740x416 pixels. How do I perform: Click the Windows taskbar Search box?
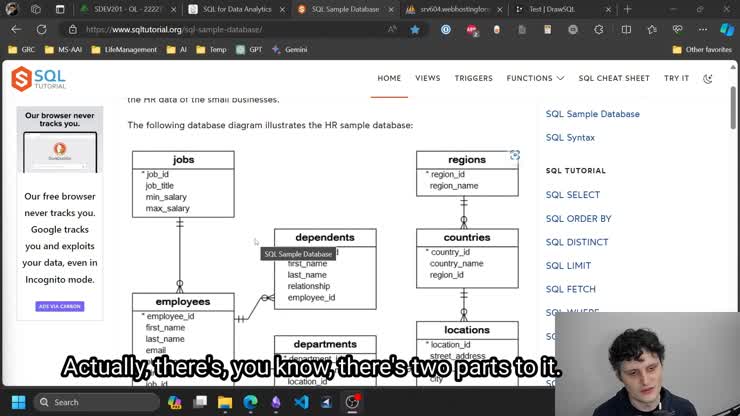point(97,402)
